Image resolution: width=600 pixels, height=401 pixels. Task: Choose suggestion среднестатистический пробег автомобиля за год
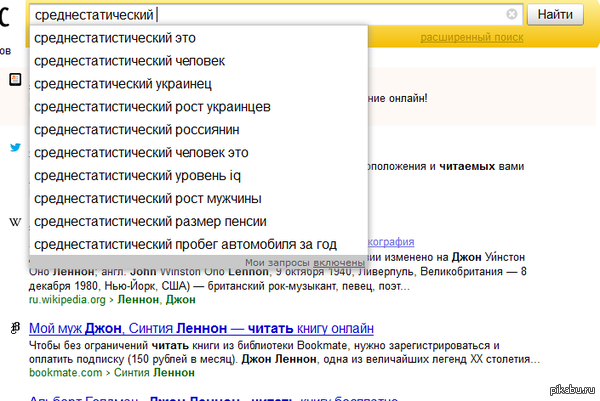(199, 245)
